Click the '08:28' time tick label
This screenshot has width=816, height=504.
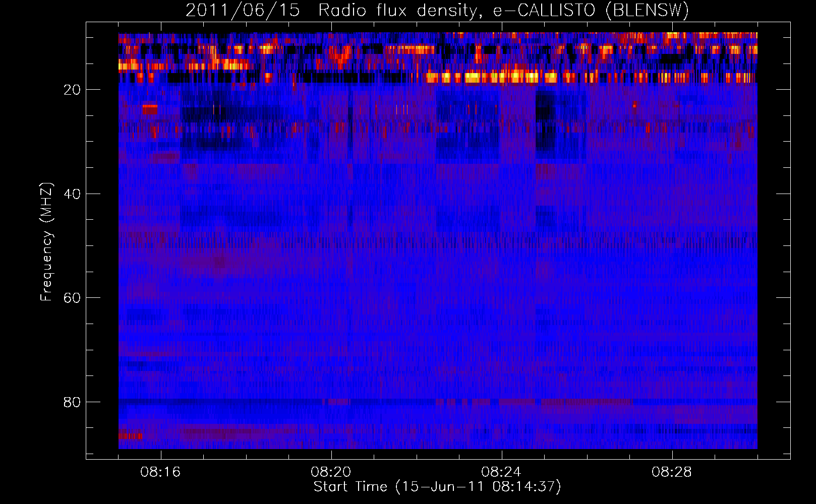672,472
